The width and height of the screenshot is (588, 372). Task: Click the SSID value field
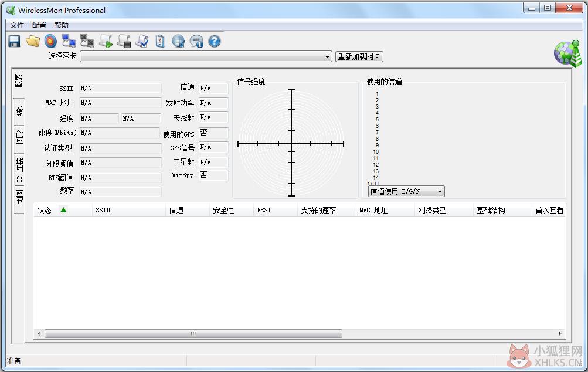tap(120, 88)
